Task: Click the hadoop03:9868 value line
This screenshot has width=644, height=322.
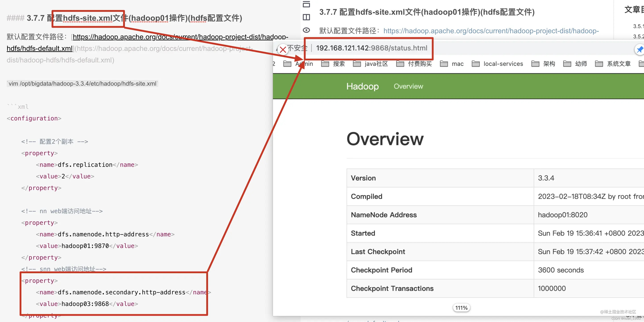Action: 87,304
